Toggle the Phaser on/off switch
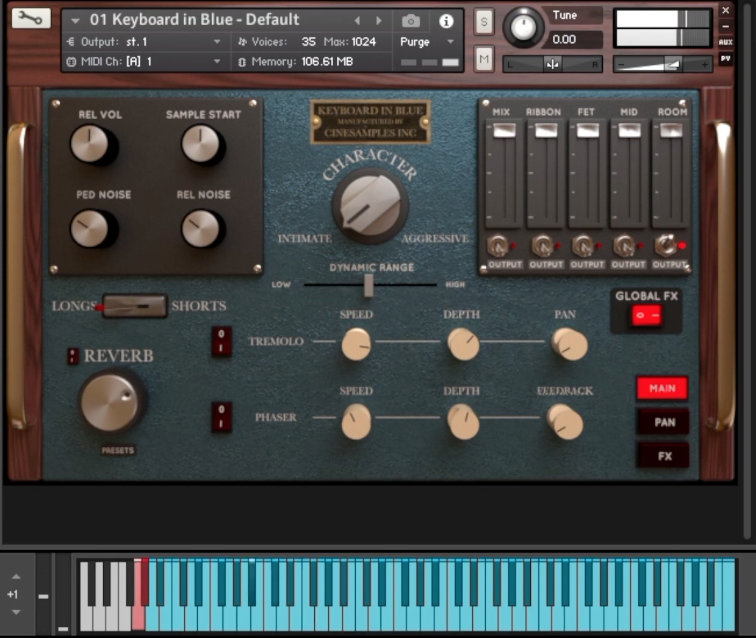This screenshot has width=756, height=638. (x=221, y=417)
